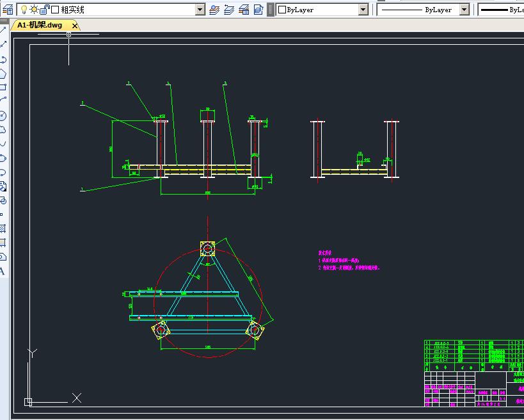Select the Spline tool
This screenshot has width=524, height=420.
[3, 144]
